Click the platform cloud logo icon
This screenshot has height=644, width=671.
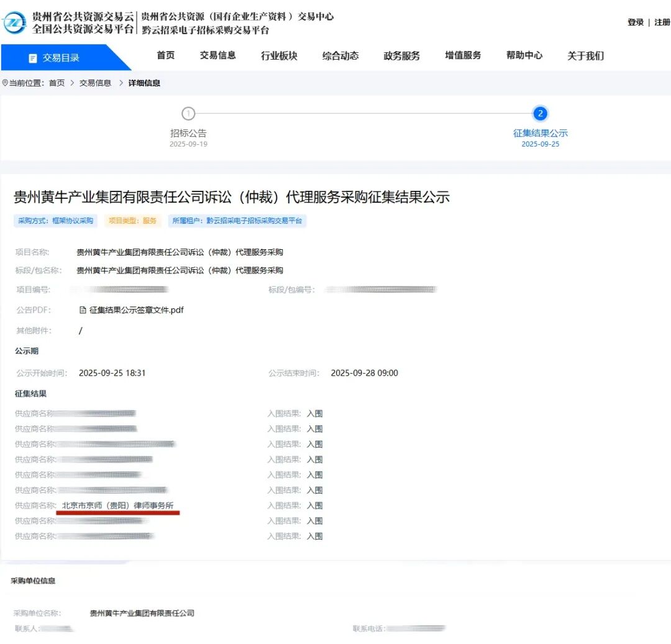coord(15,23)
